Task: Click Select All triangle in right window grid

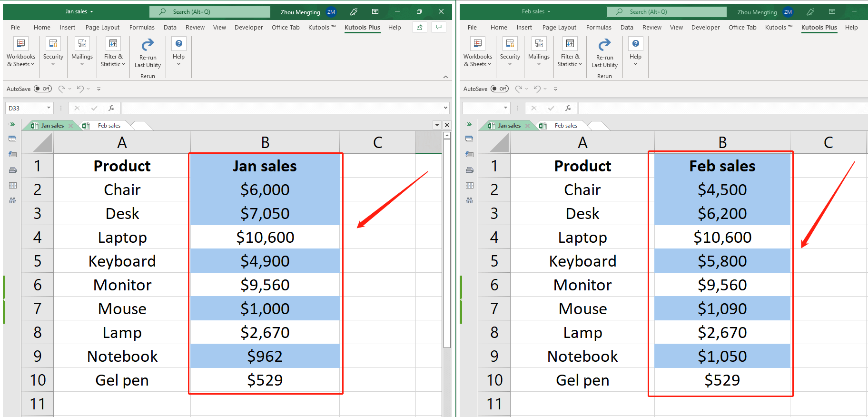Action: pyautogui.click(x=495, y=142)
